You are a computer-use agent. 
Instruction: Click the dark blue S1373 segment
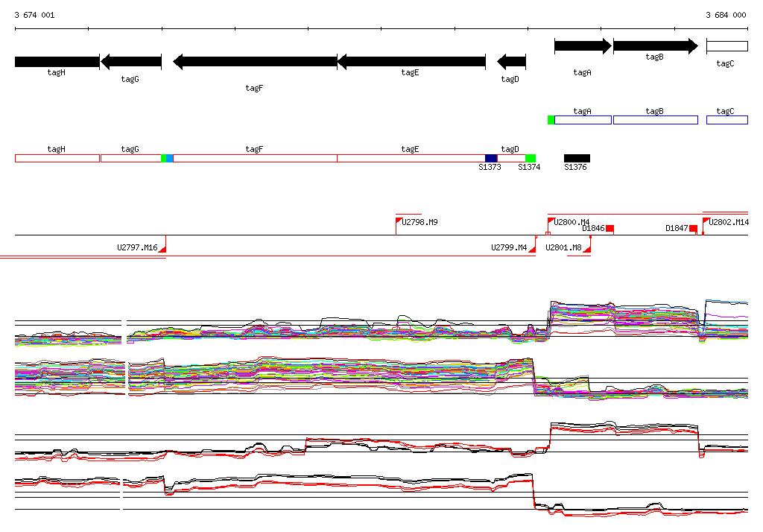click(x=492, y=158)
